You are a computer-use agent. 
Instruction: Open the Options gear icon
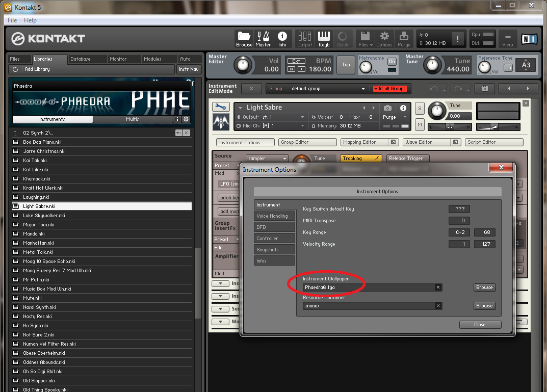click(384, 39)
